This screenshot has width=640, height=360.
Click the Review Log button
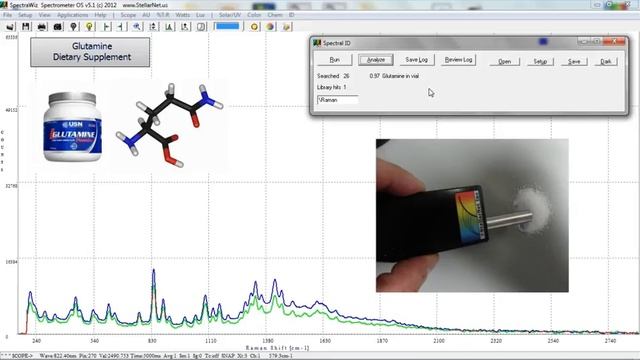[458, 60]
